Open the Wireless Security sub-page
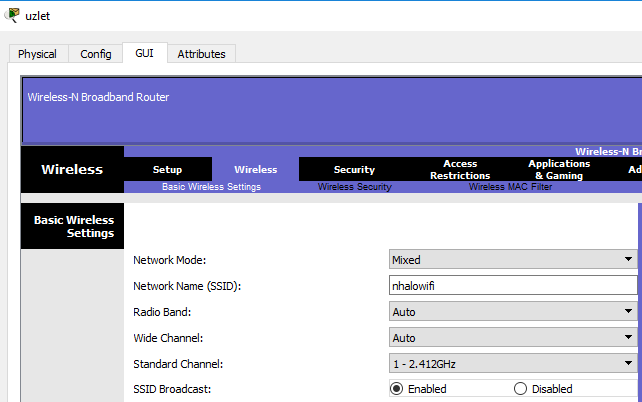This screenshot has width=642, height=402. click(355, 187)
